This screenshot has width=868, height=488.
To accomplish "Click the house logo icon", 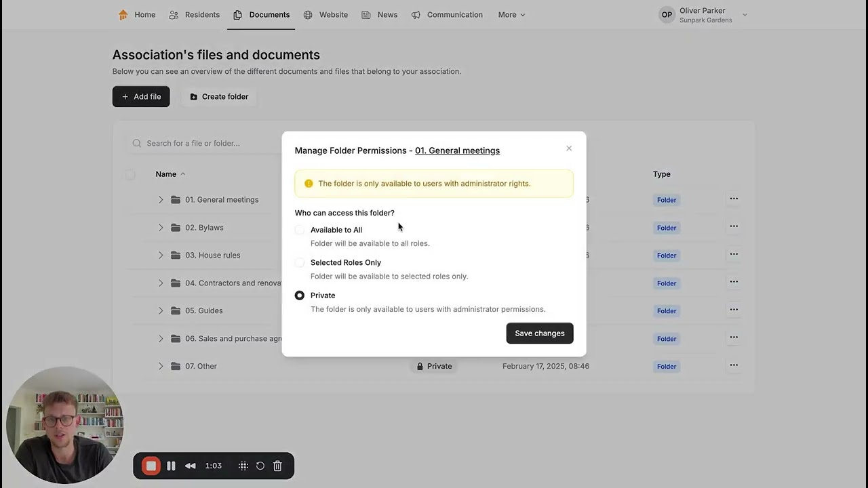I will [123, 15].
